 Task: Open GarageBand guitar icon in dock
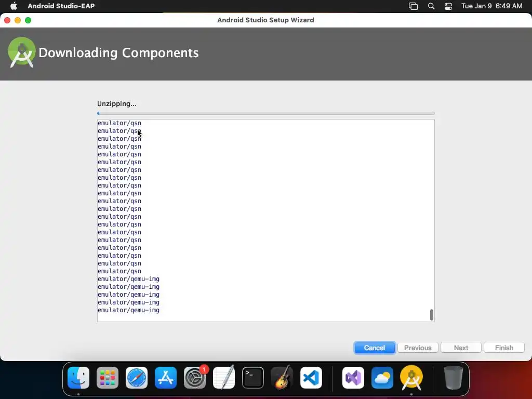(x=282, y=378)
